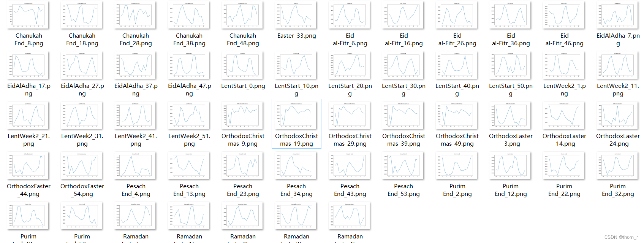Select the OrthodoxChristmas_9.png thumbnail
644x243 pixels.
coord(242,116)
